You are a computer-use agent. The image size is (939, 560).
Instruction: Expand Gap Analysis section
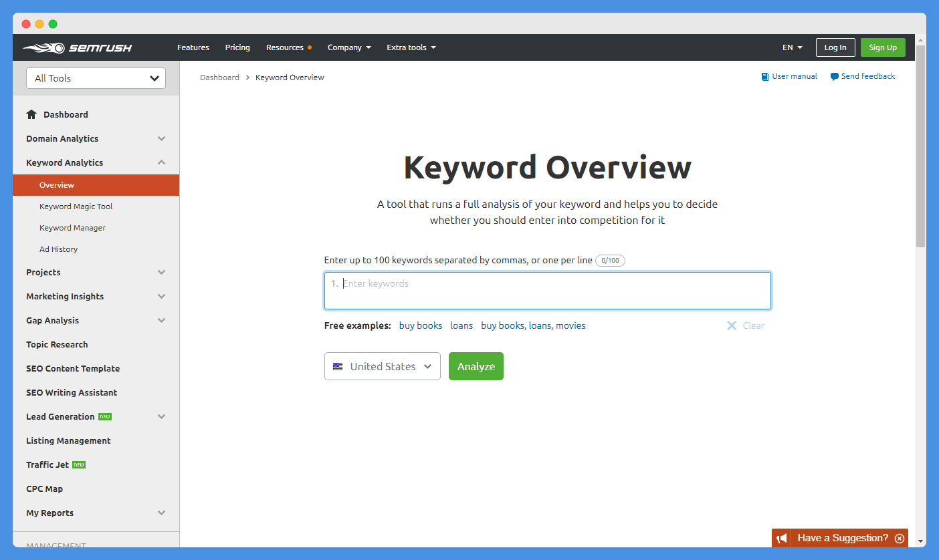tap(161, 320)
